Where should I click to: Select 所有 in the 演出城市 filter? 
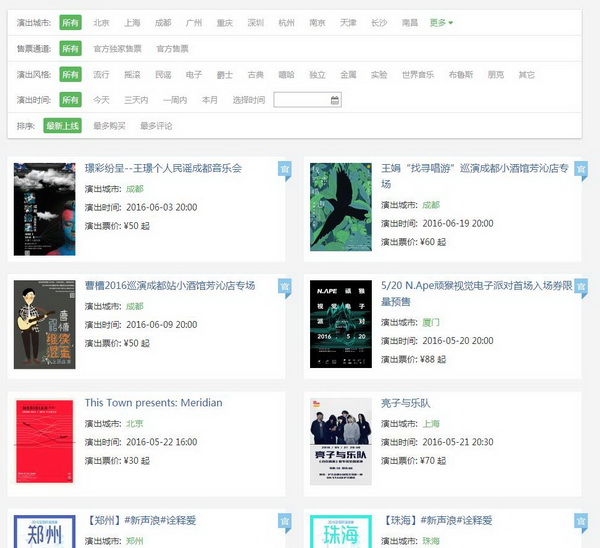[x=70, y=23]
